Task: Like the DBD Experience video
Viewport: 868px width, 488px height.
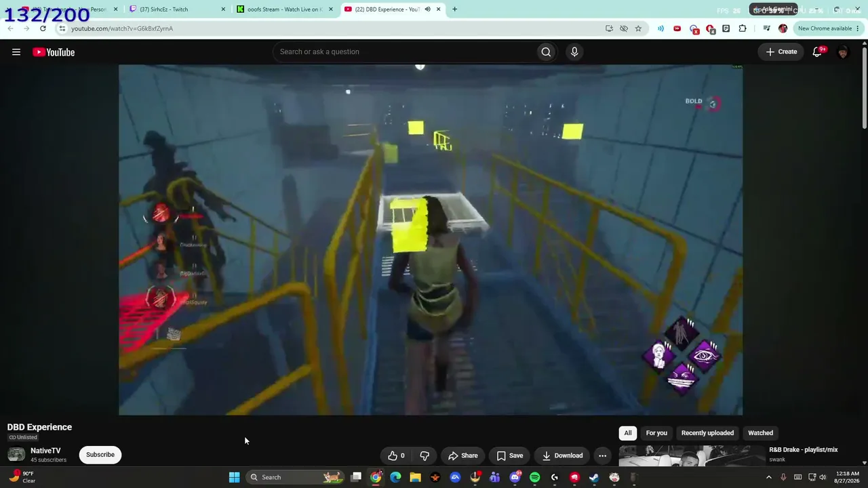Action: 397,455
